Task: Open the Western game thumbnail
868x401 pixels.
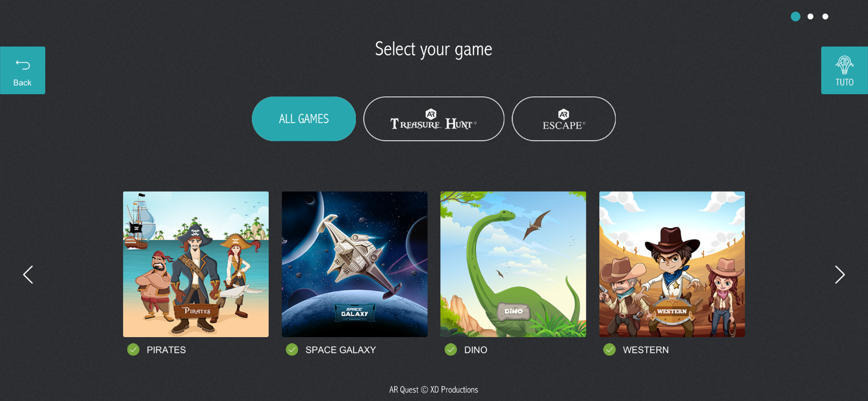Action: [x=672, y=264]
